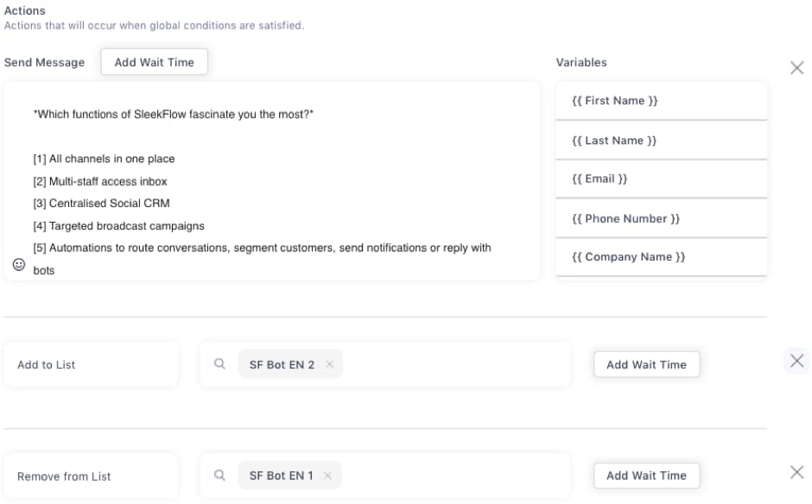Add wait time to the Add to List action
The height and width of the screenshot is (504, 812).
click(646, 364)
